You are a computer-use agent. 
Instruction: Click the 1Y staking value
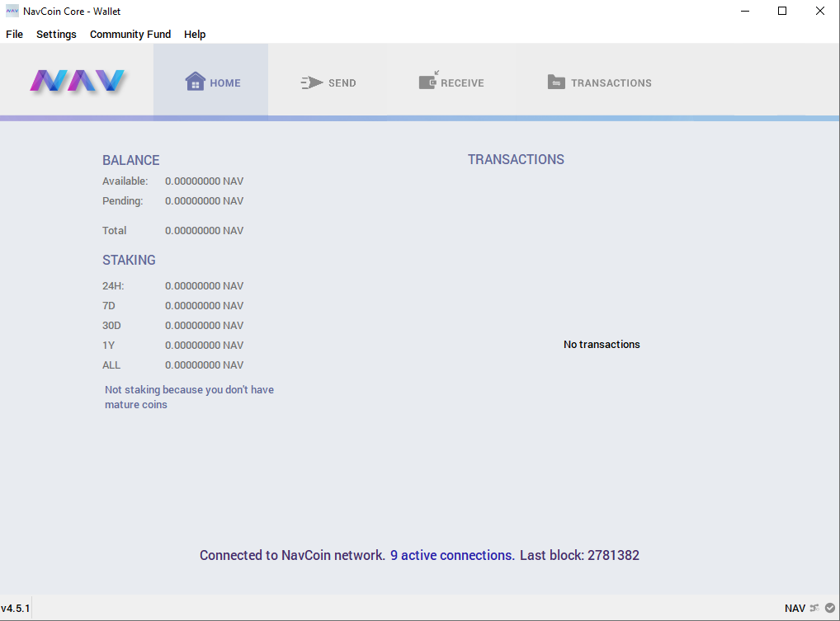click(x=204, y=346)
